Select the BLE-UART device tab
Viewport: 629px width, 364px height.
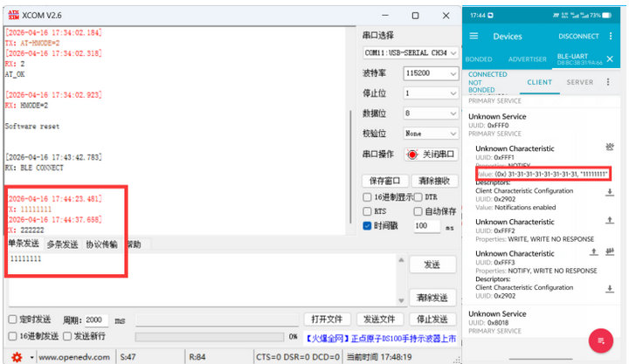[x=580, y=59]
